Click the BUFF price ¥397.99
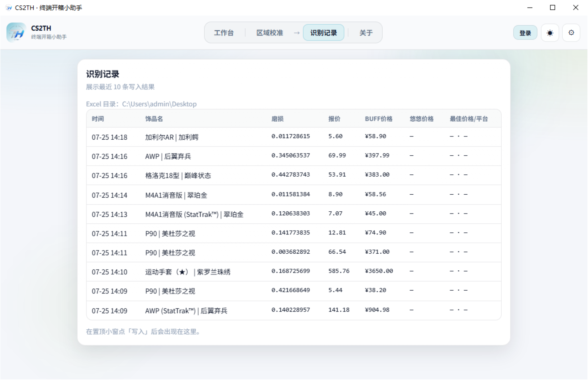Viewport: 588px width, 380px height. coord(377,156)
